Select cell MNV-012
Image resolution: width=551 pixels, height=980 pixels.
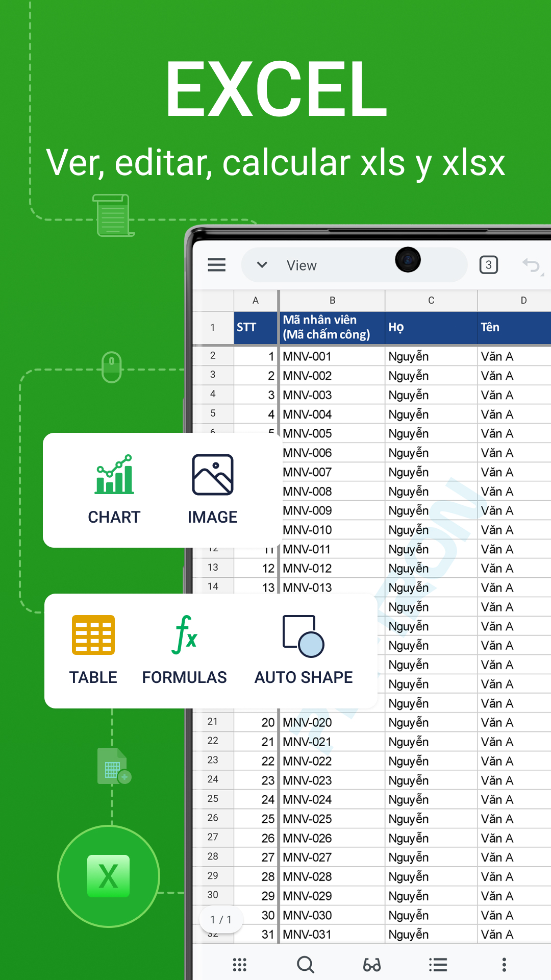(x=332, y=568)
